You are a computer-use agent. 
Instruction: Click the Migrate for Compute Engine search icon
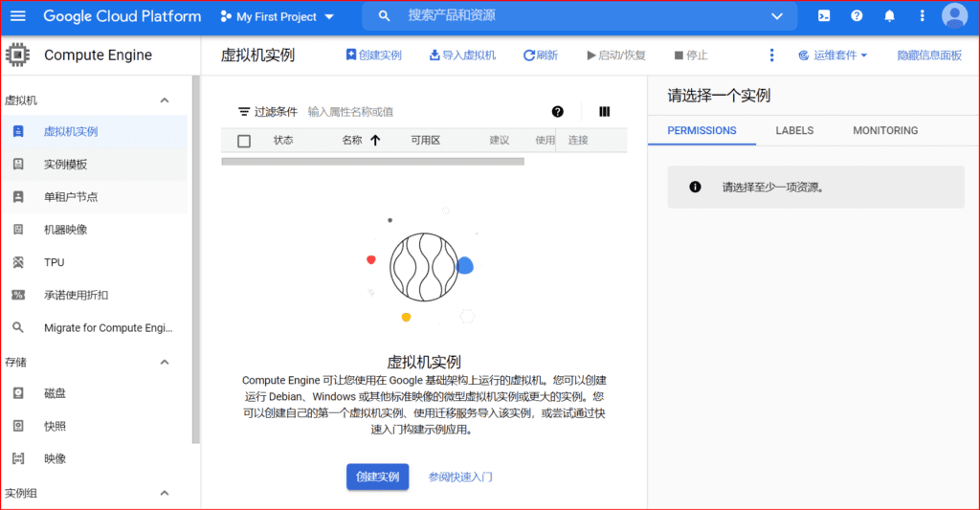[18, 327]
